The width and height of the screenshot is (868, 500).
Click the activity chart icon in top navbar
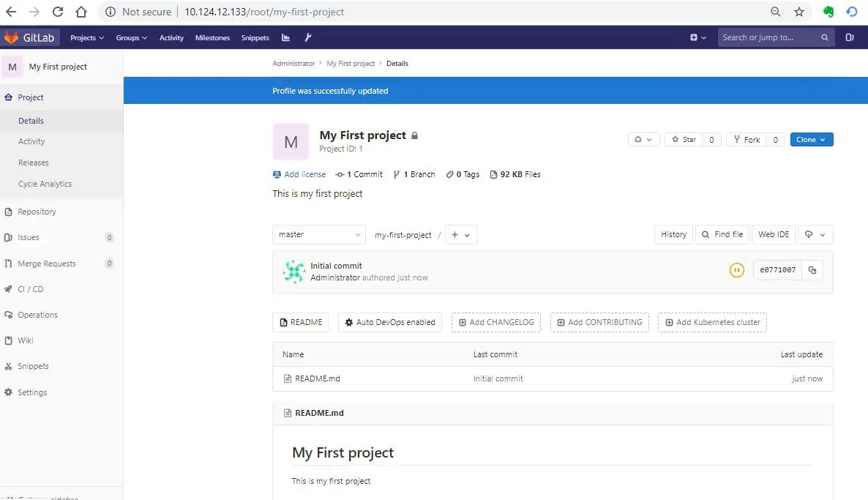[x=285, y=37]
